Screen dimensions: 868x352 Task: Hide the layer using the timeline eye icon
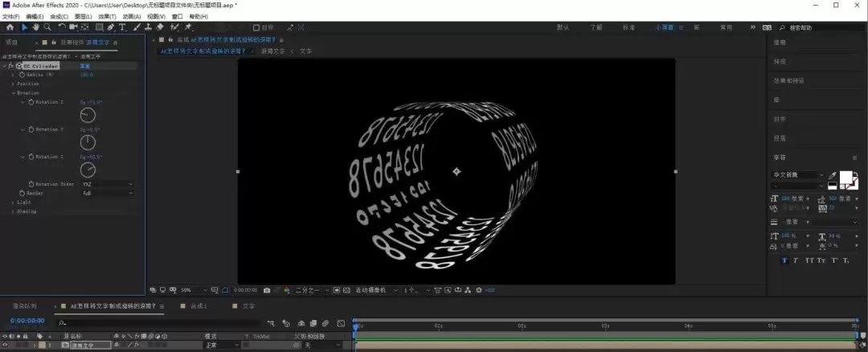coord(5,346)
